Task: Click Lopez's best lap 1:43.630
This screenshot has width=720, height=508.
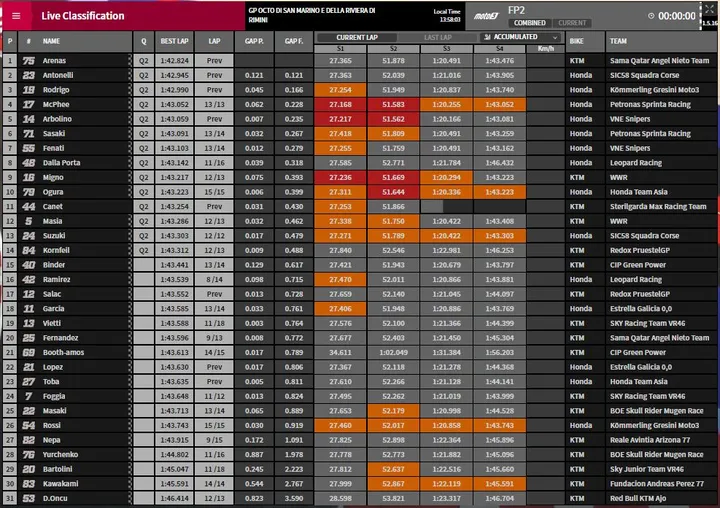Action: [174, 367]
